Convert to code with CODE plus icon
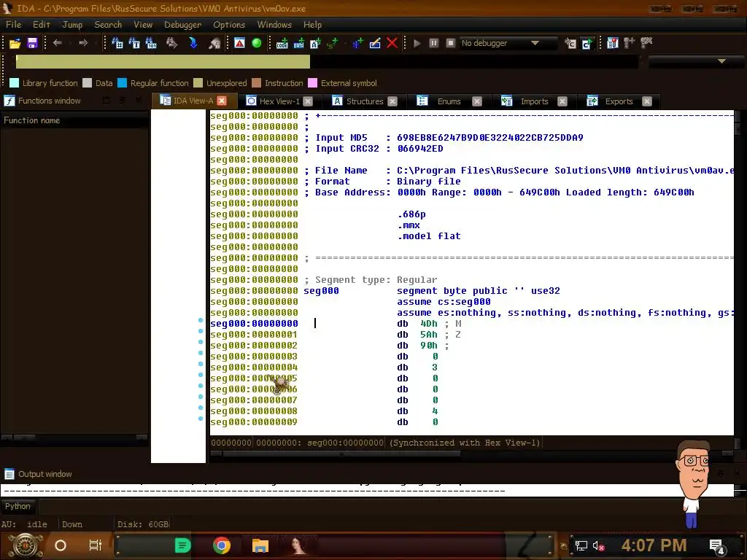The width and height of the screenshot is (747, 560). point(282,43)
